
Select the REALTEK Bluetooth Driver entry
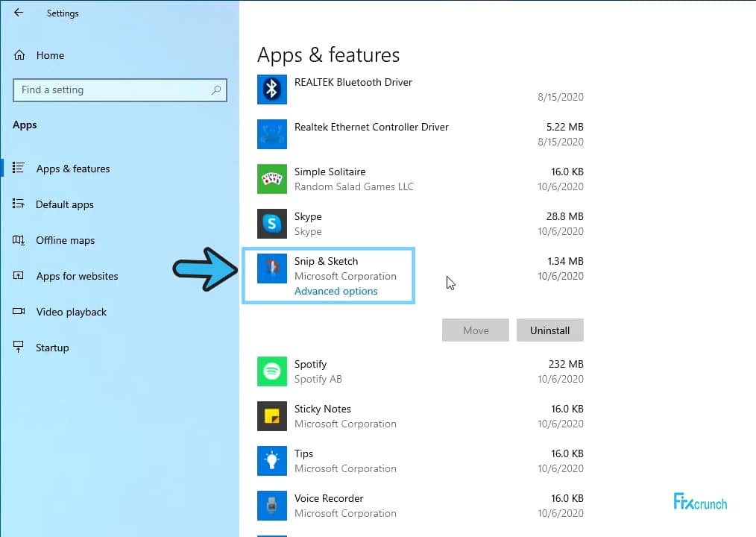point(353,82)
